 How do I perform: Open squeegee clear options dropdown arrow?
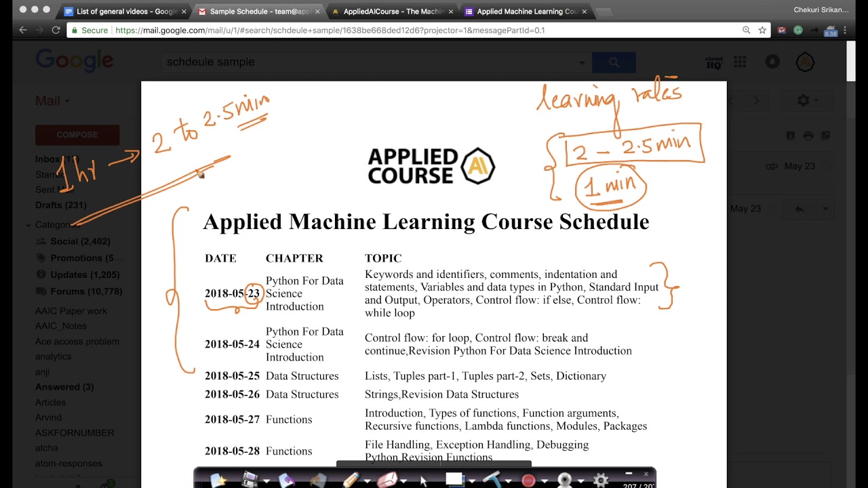click(508, 481)
